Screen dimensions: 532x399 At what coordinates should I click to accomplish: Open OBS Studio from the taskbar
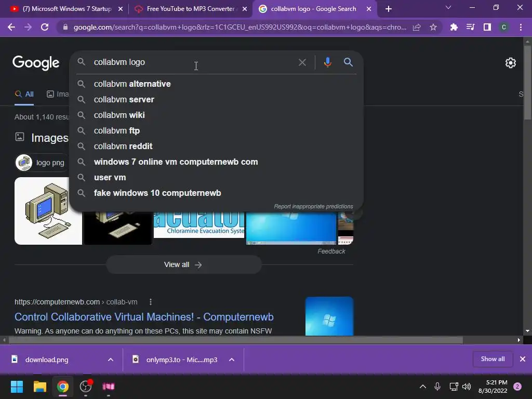[x=86, y=387]
